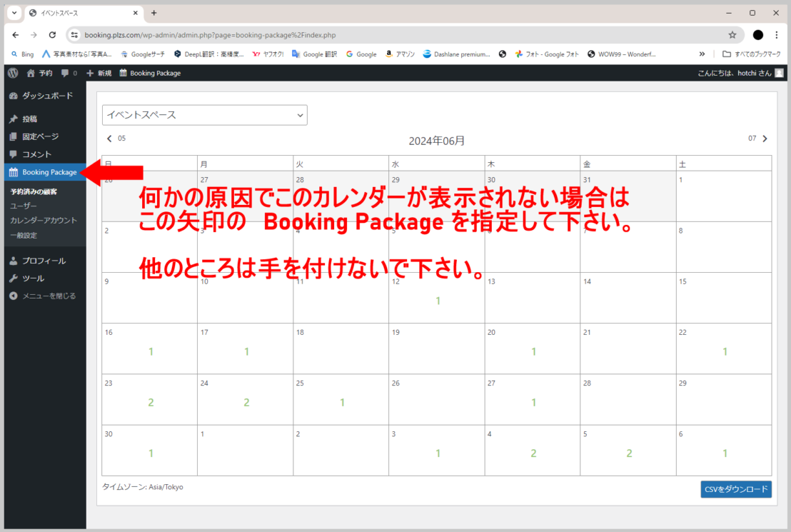Go to previous month 05 arrow

[109, 139]
